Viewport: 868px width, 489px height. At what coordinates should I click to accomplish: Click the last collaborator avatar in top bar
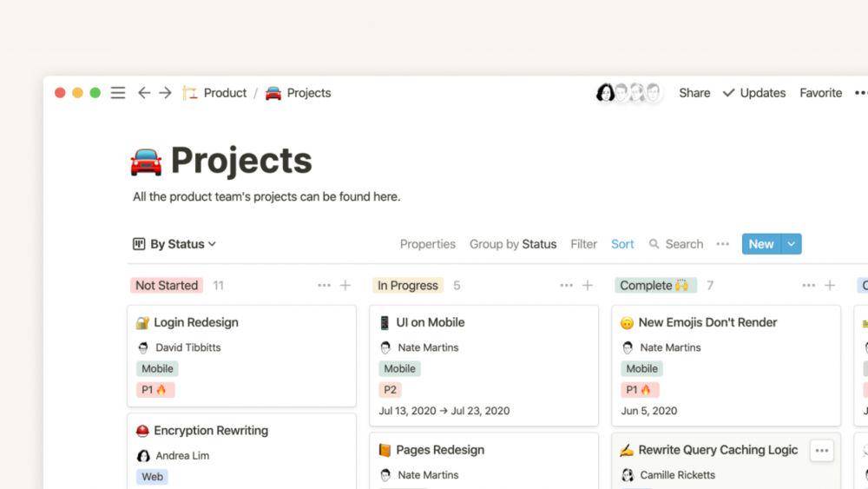coord(654,92)
